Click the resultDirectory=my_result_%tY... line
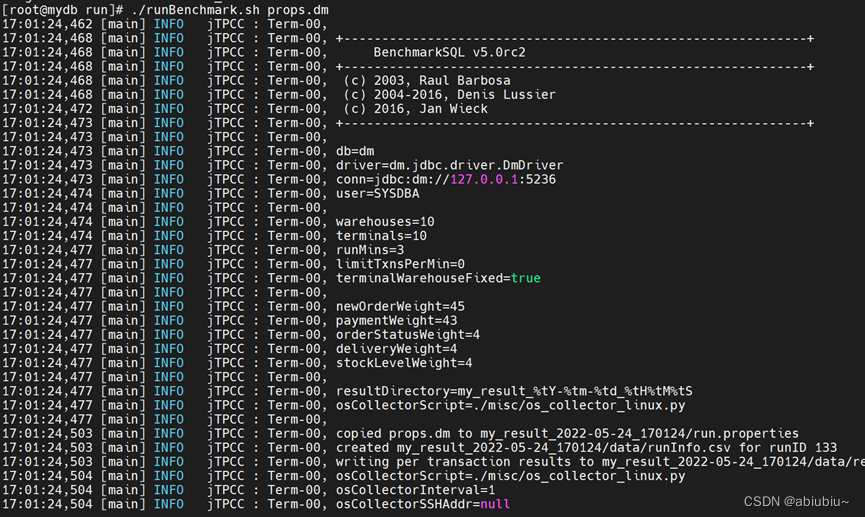Viewport: 865px width, 517px height. pyautogui.click(x=514, y=391)
